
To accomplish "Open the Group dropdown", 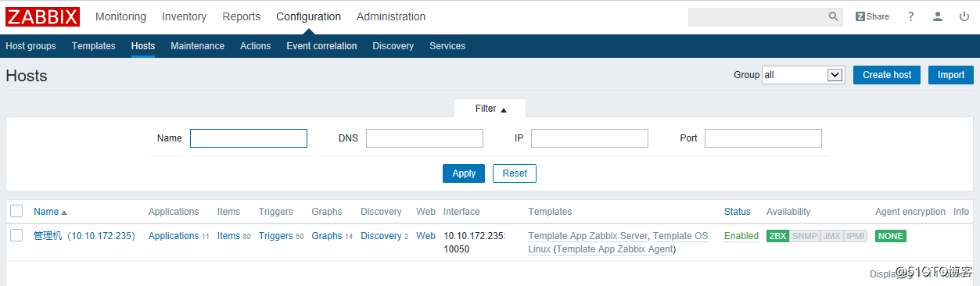I will point(802,75).
